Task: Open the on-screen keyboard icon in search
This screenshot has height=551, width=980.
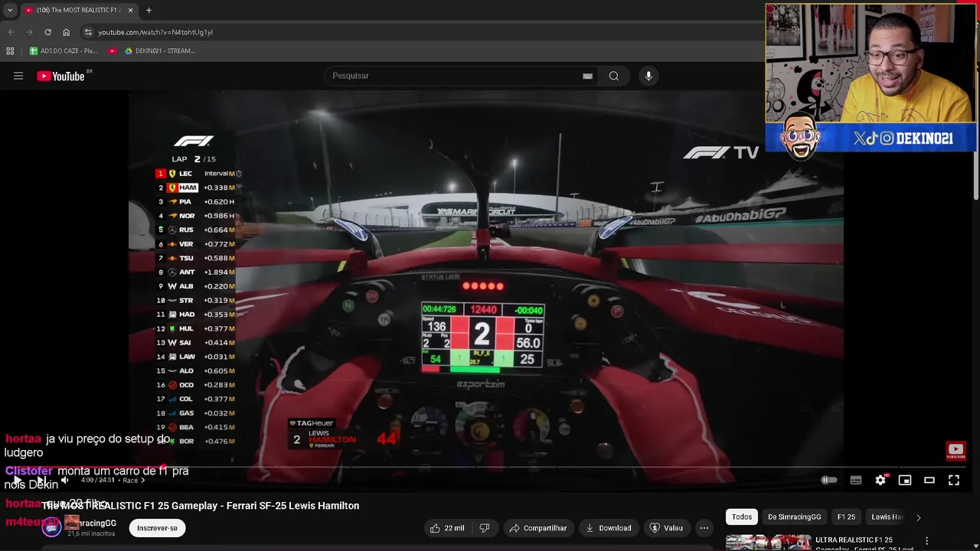Action: (x=587, y=76)
